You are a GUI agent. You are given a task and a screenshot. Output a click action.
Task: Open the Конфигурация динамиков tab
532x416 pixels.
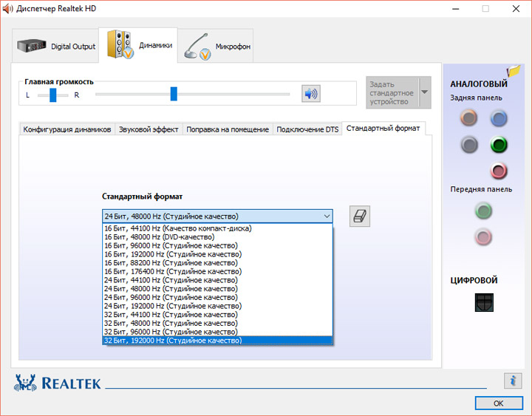coord(67,129)
